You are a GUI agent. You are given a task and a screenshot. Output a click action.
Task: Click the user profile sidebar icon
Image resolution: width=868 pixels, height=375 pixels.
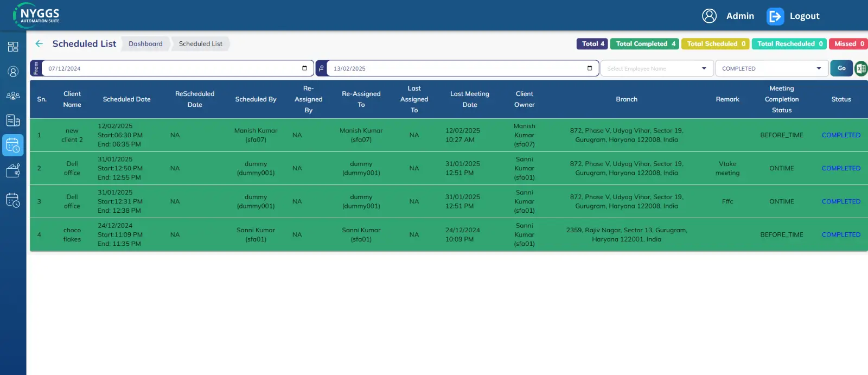pyautogui.click(x=13, y=72)
